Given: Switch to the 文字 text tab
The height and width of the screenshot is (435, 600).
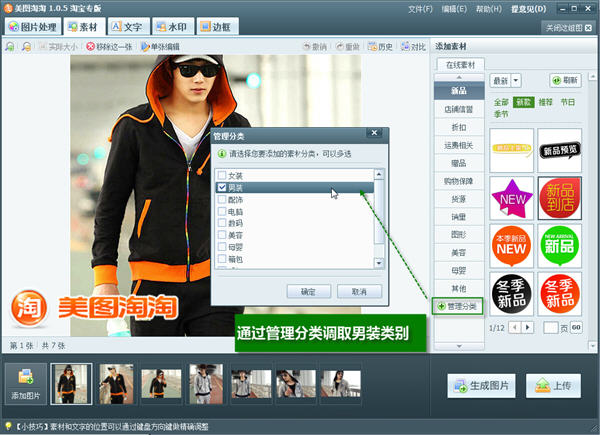Looking at the screenshot, I should pyautogui.click(x=127, y=27).
